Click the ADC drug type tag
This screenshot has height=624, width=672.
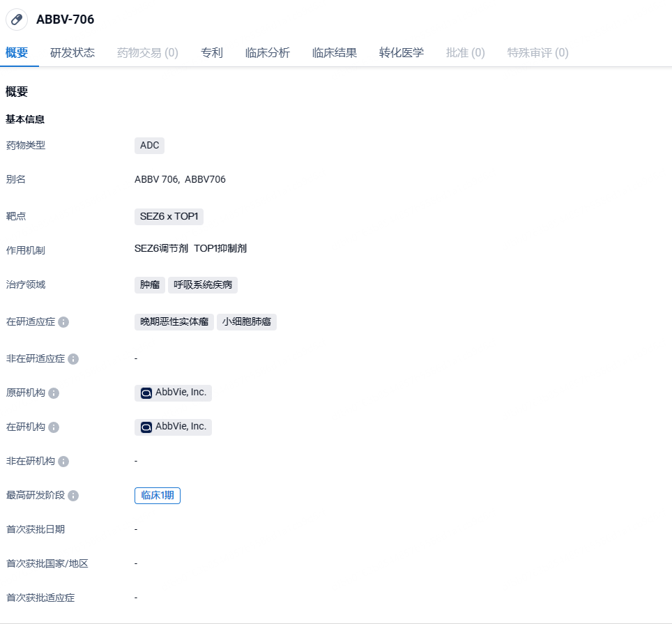click(x=150, y=145)
